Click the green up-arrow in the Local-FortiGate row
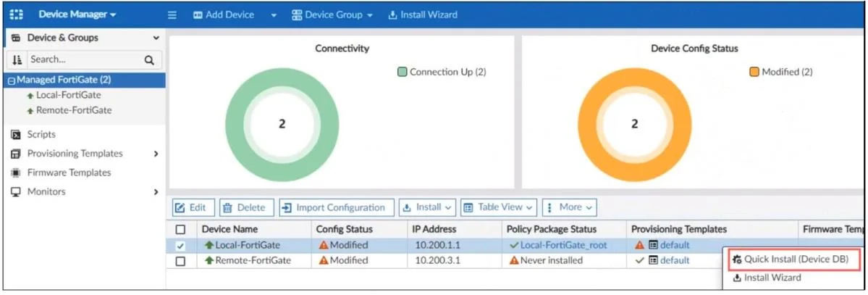 (x=209, y=245)
